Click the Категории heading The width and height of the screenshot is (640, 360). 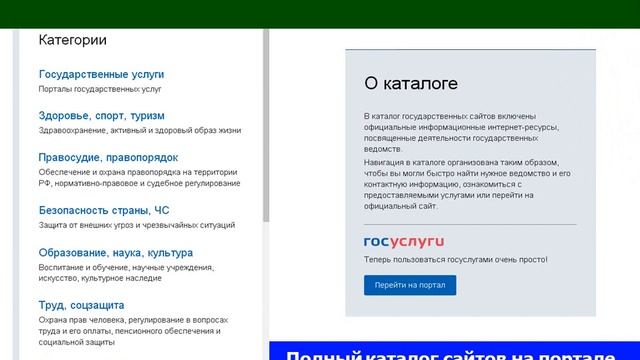tap(73, 40)
